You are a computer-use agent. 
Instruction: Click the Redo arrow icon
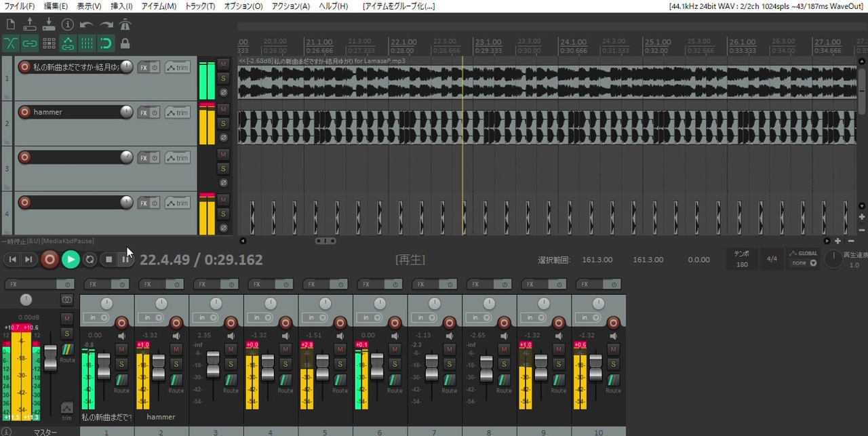pyautogui.click(x=106, y=24)
